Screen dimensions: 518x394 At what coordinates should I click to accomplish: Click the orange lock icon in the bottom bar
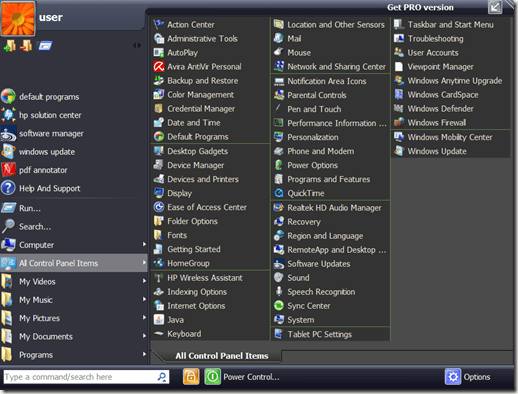click(191, 377)
